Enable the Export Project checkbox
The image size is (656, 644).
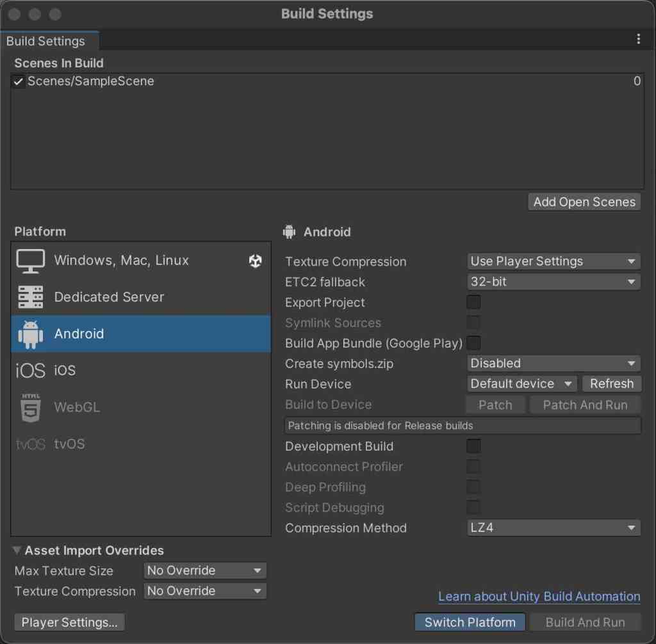pyautogui.click(x=473, y=302)
